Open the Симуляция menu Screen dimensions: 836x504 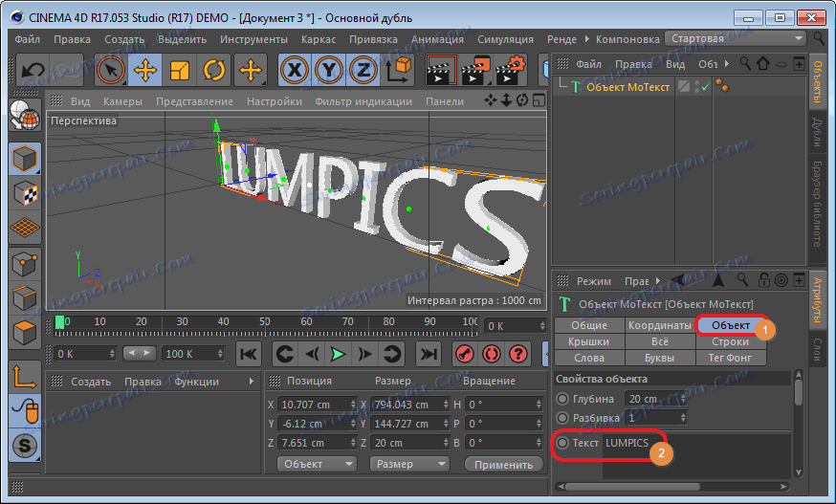click(505, 39)
